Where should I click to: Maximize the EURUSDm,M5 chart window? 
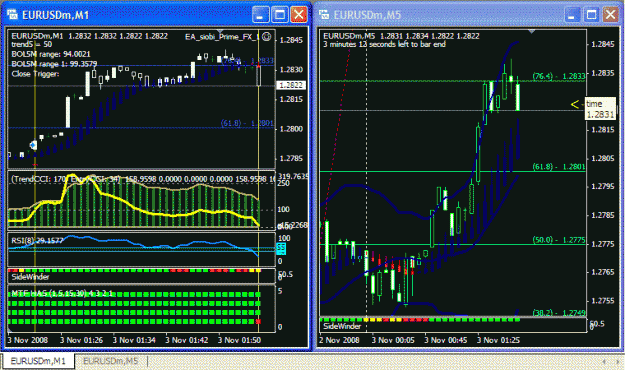pyautogui.click(x=592, y=15)
